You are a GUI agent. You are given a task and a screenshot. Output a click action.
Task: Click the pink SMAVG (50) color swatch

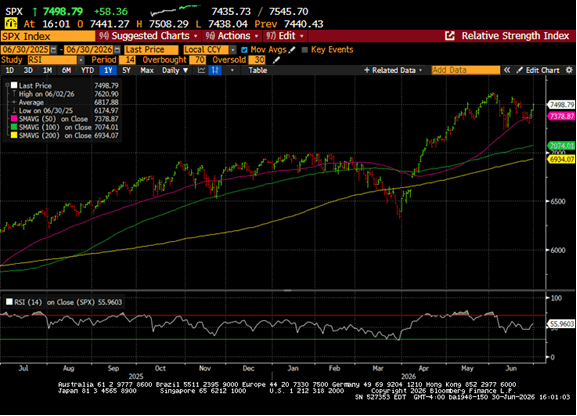click(14, 119)
